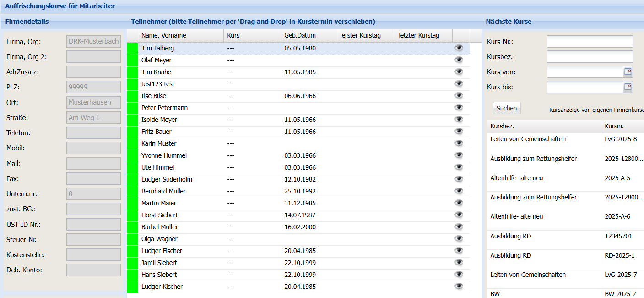The height and width of the screenshot is (298, 644).
Task: Click the eye icon in Ilse Bilse row
Action: pyautogui.click(x=459, y=95)
